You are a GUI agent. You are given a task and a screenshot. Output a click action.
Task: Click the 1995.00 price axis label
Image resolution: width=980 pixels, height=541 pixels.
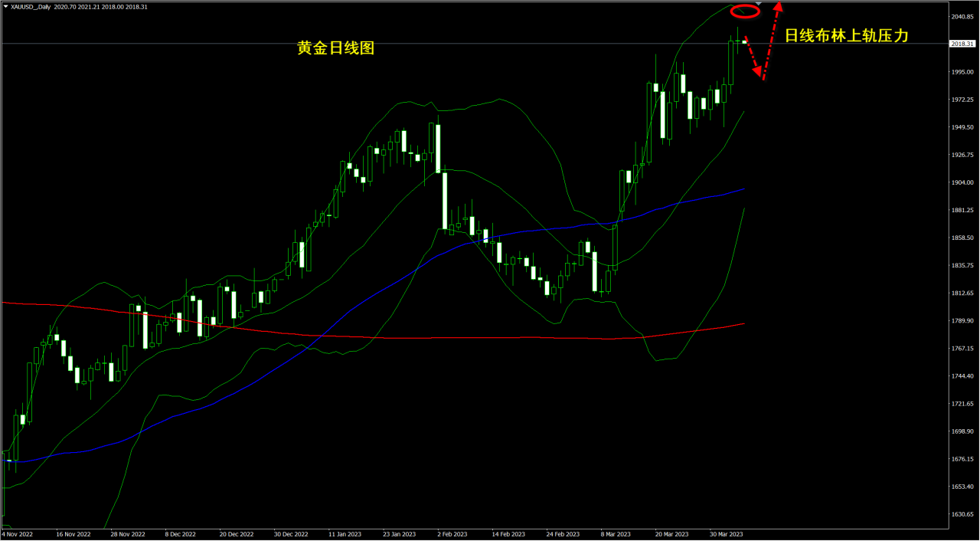[962, 72]
